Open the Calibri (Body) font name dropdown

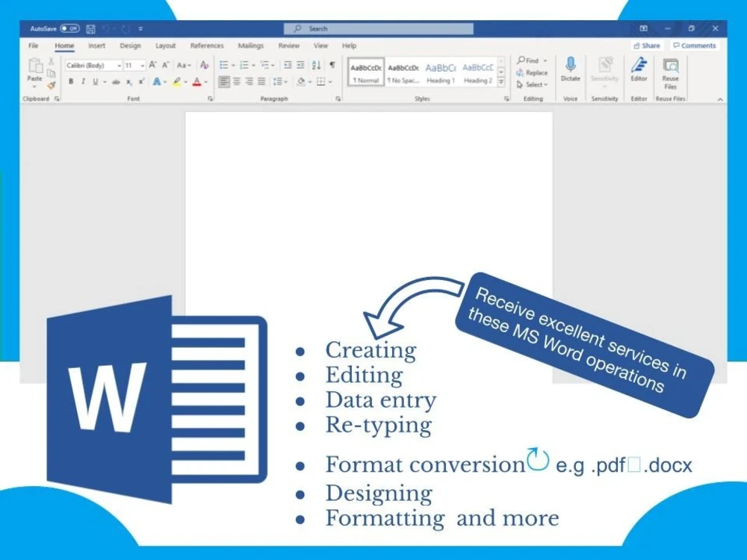(x=119, y=65)
